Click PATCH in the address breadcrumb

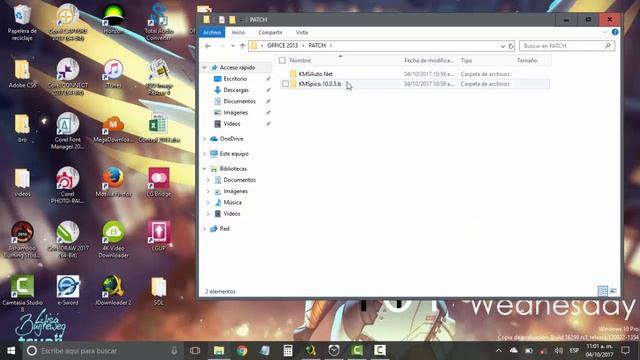317,45
